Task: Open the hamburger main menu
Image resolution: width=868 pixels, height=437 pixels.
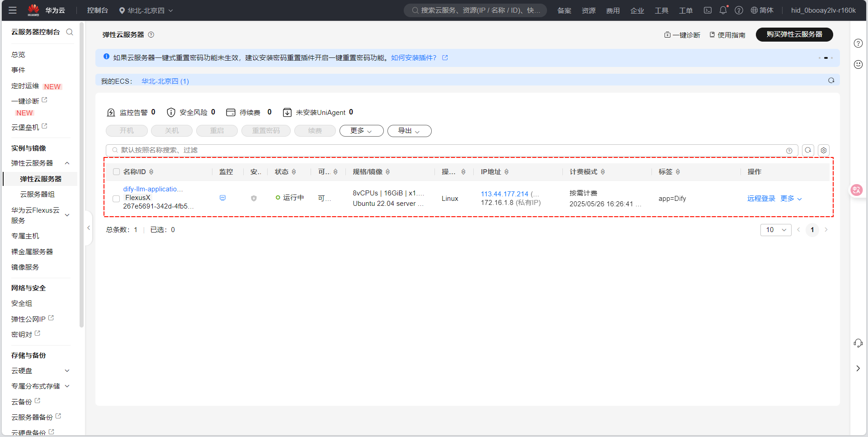Action: coord(13,10)
